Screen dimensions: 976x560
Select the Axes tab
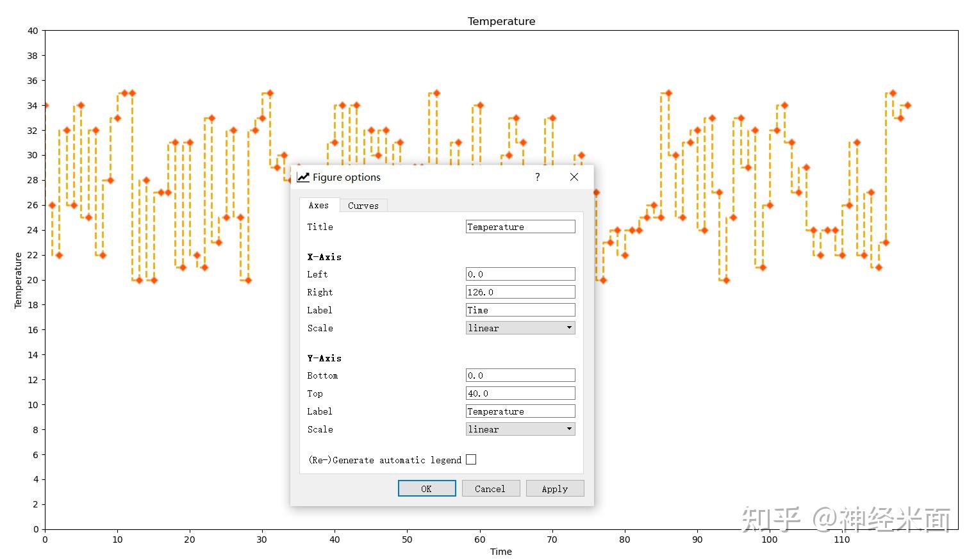point(318,206)
